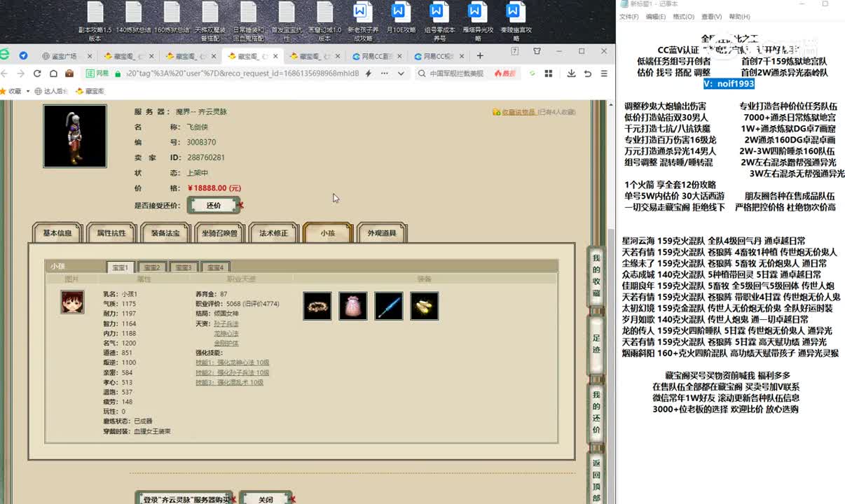The height and width of the screenshot is (504, 845).
Task: Open the browser hamburger menu icon
Action: [603, 73]
